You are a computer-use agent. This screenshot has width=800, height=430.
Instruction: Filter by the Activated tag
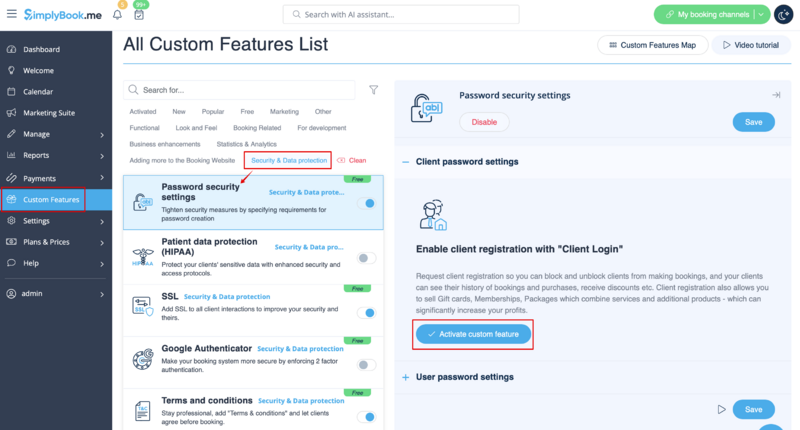(x=143, y=112)
